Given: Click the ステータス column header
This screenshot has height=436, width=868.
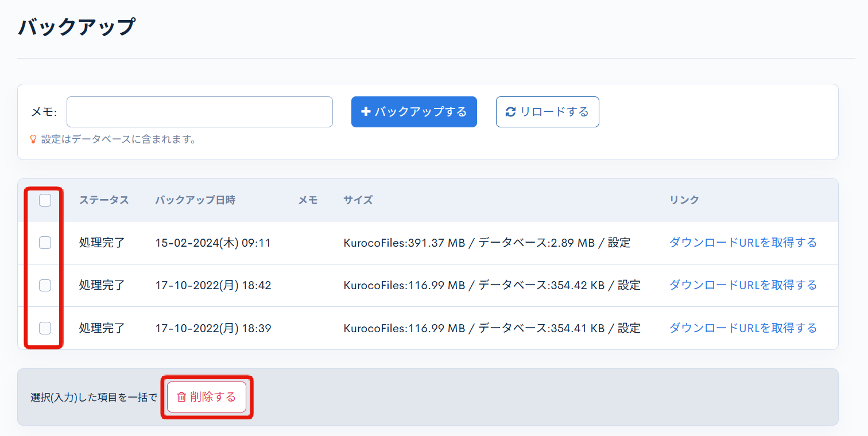Looking at the screenshot, I should point(104,200).
